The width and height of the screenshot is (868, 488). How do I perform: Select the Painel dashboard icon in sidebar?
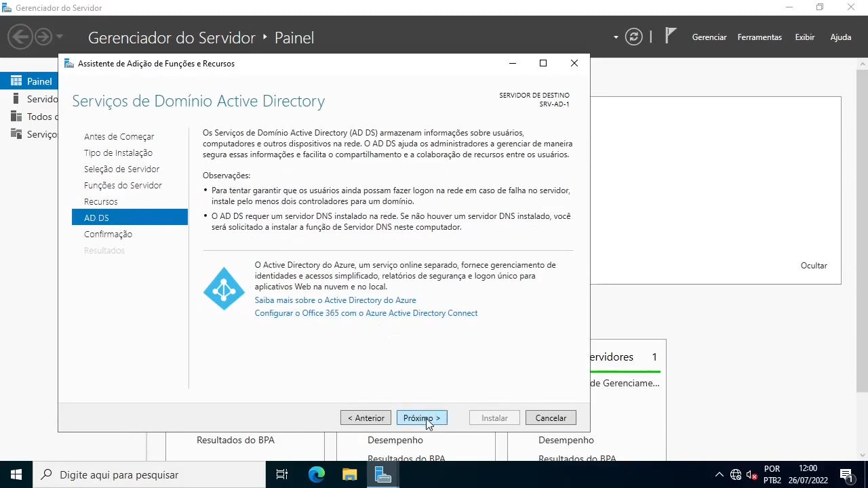16,81
